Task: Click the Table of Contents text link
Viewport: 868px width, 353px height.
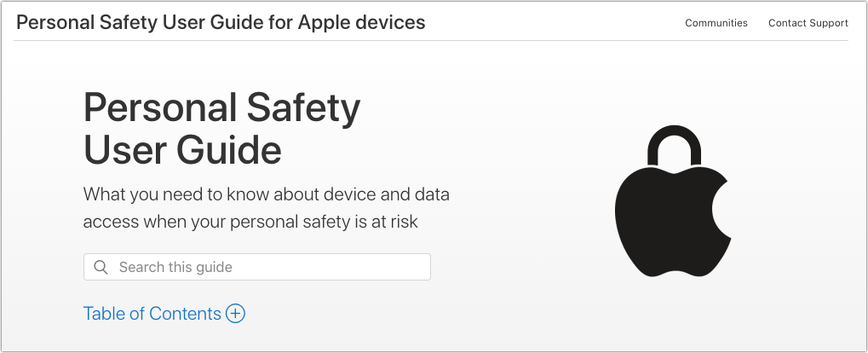Action: (x=152, y=314)
